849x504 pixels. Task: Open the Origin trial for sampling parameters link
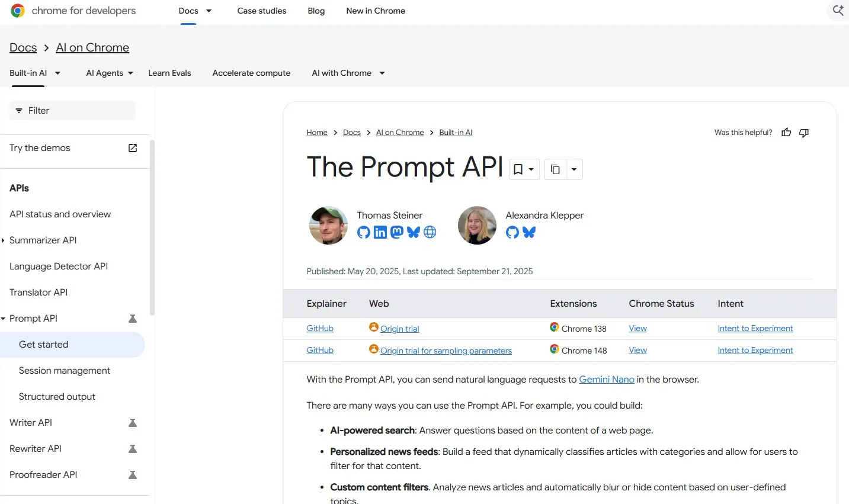[x=446, y=351]
